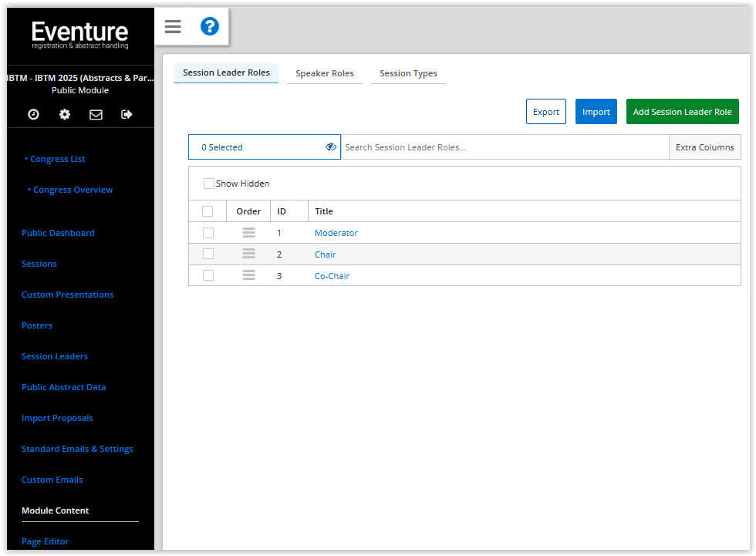Viewport: 756px width, 556px height.
Task: Open Sessions in sidebar
Action: (x=39, y=264)
